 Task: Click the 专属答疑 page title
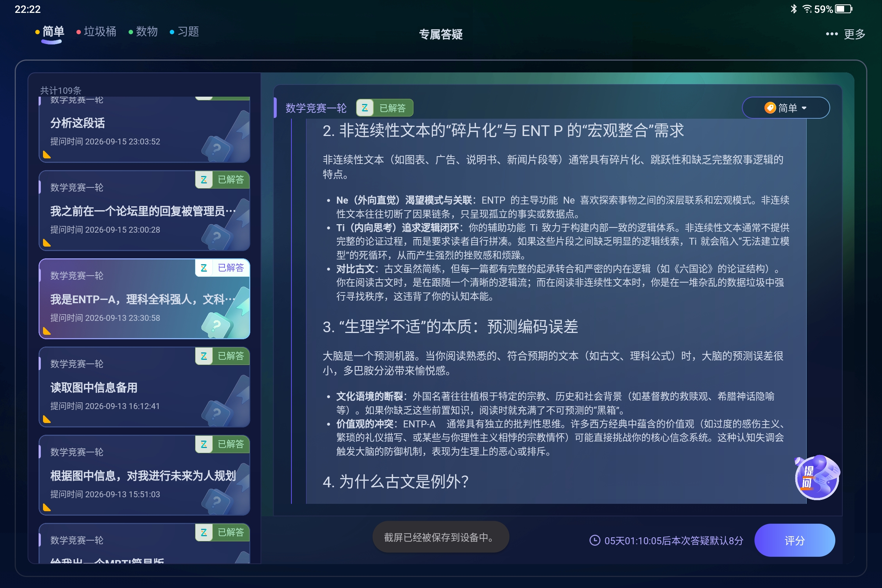[x=441, y=35]
